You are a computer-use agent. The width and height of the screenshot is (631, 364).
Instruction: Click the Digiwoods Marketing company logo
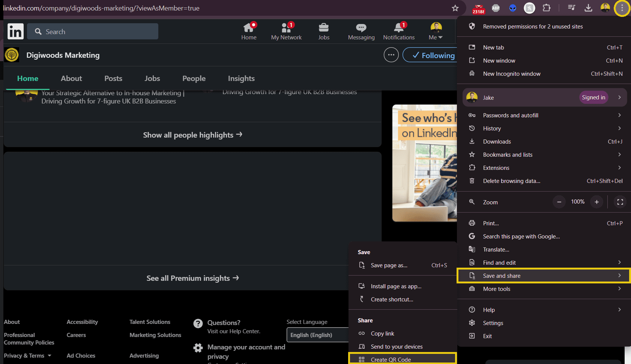coord(12,55)
